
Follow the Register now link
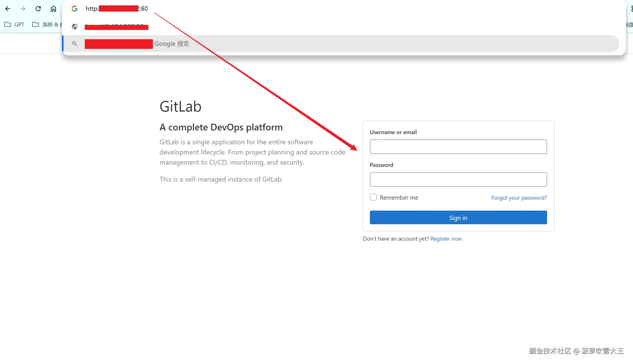446,239
